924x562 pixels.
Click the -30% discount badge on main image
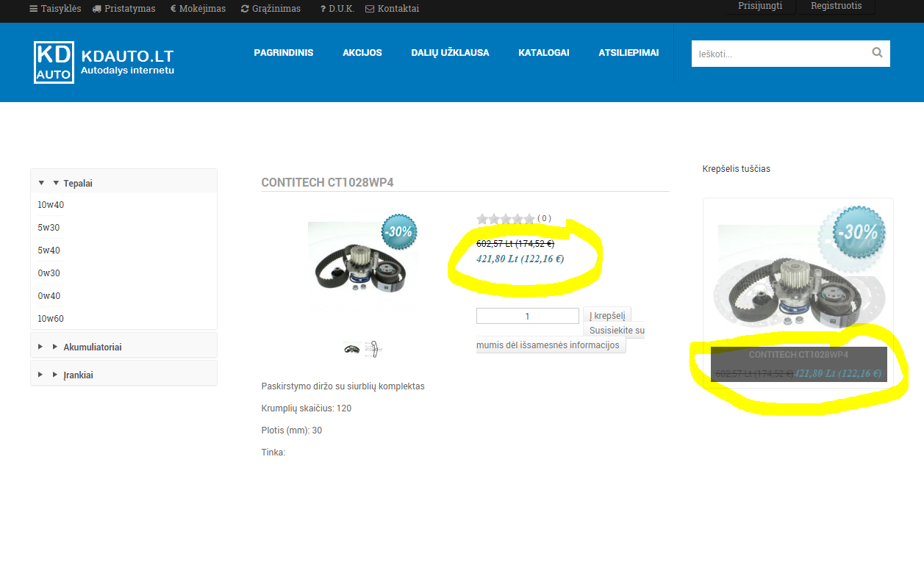[399, 231]
